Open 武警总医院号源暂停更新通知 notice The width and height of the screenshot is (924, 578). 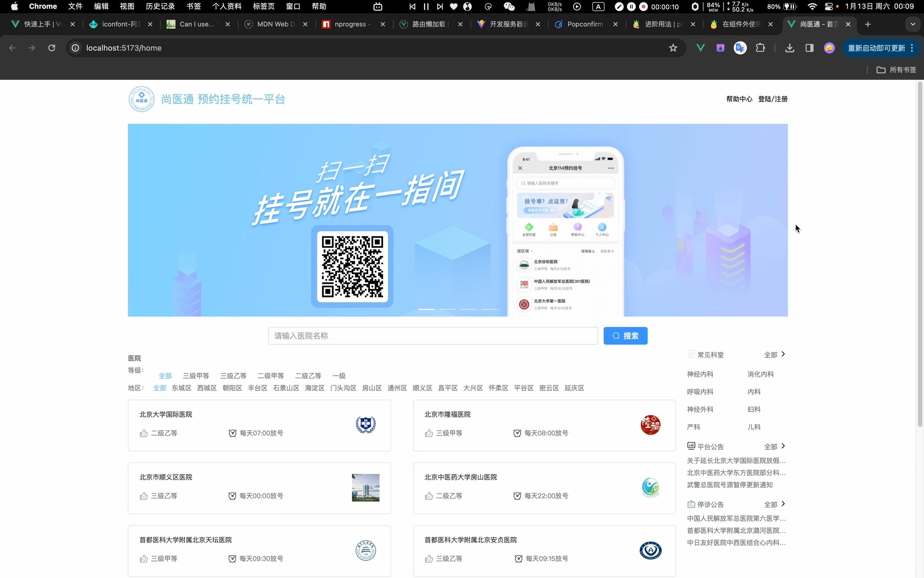[x=729, y=485]
